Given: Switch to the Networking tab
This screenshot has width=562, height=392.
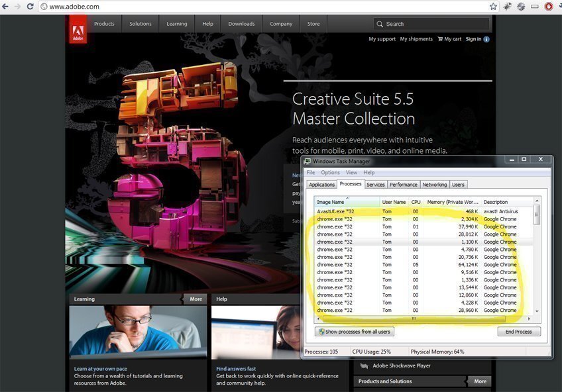Looking at the screenshot, I should [434, 184].
